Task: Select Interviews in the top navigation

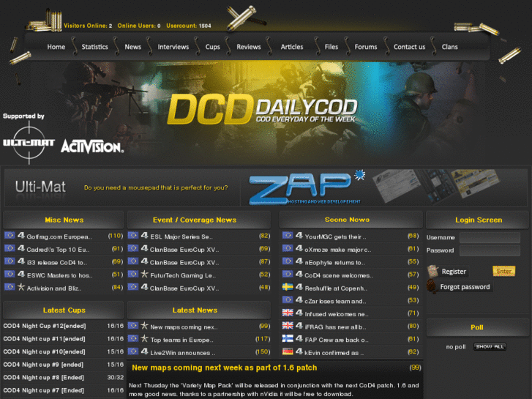Action: [x=173, y=47]
